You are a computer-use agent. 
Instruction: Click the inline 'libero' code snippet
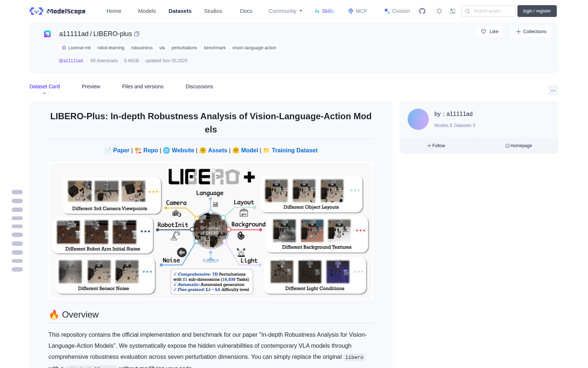pos(354,357)
